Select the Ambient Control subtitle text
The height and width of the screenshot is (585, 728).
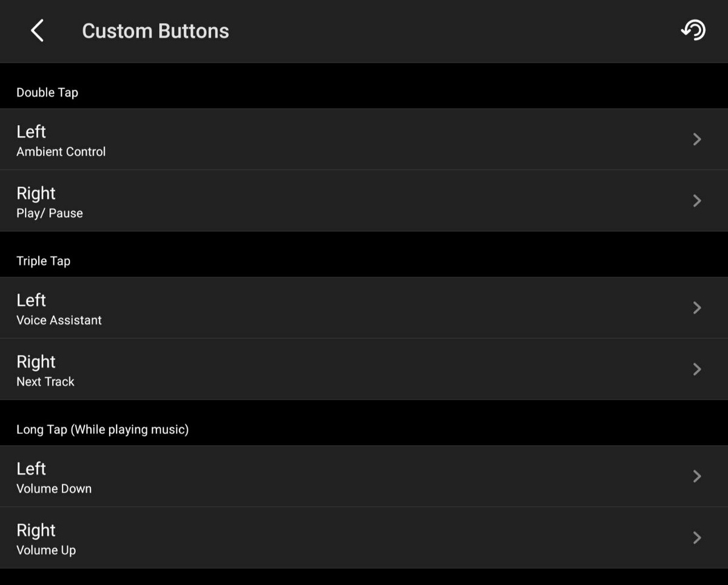61,152
